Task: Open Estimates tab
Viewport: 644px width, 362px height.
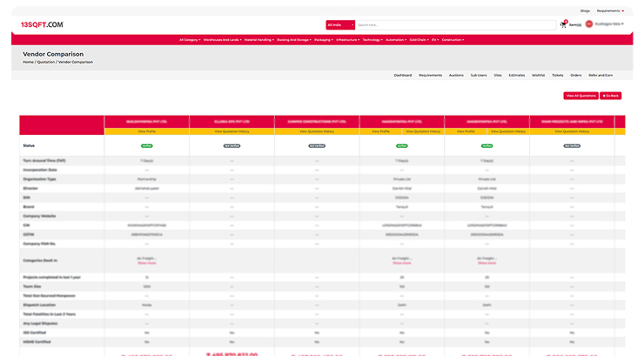Action: pyautogui.click(x=517, y=75)
